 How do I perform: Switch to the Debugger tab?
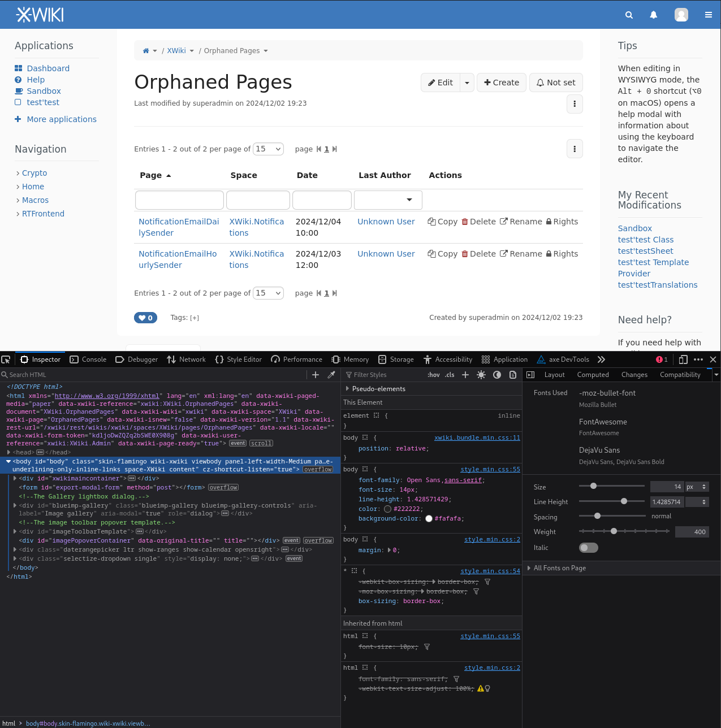(x=136, y=359)
